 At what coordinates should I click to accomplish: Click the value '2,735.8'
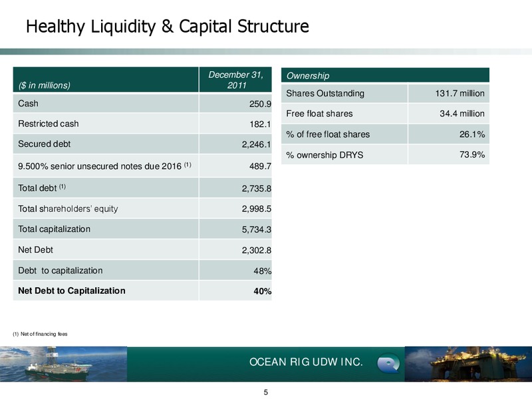(x=257, y=189)
